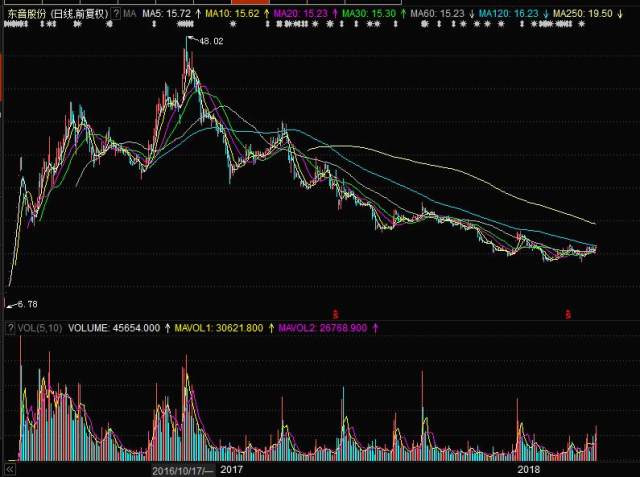640x477 pixels.
Task: Click the 6.78 low price marker
Action: 24,303
